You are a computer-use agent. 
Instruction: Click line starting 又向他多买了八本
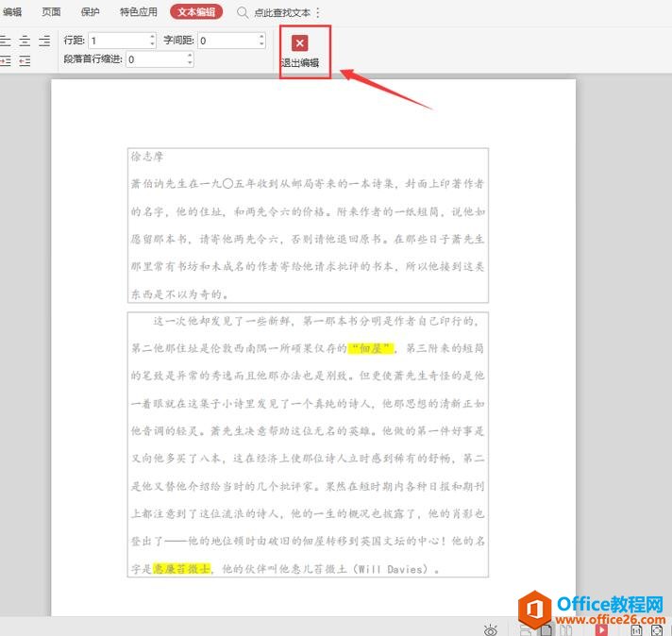click(308, 459)
